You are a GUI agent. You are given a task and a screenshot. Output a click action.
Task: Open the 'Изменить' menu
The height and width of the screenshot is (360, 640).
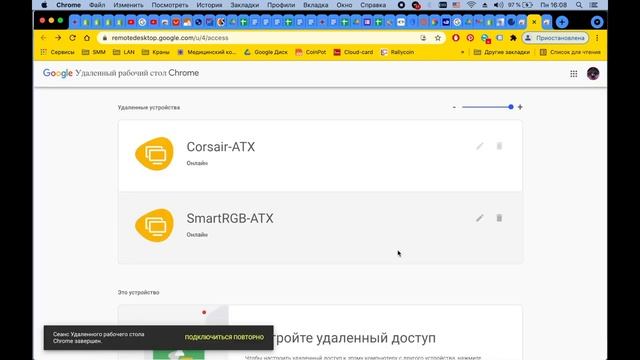(128, 5)
